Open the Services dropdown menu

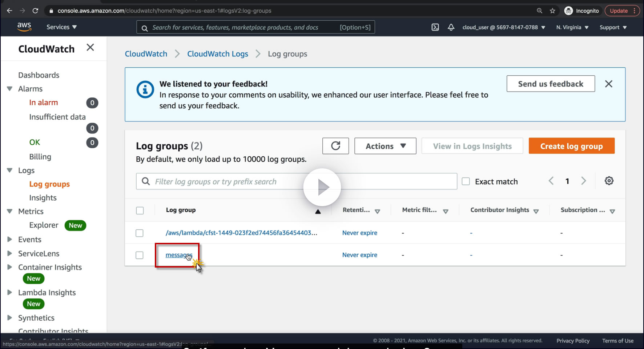click(61, 27)
